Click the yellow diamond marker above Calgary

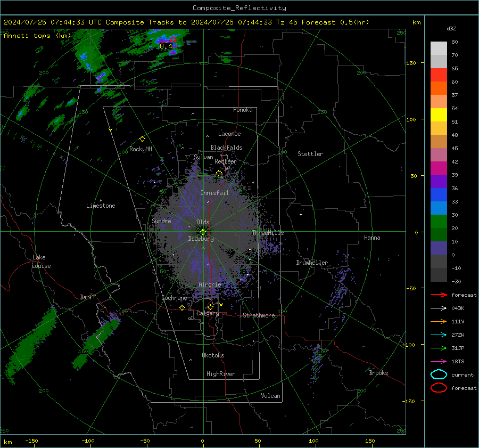coord(210,307)
